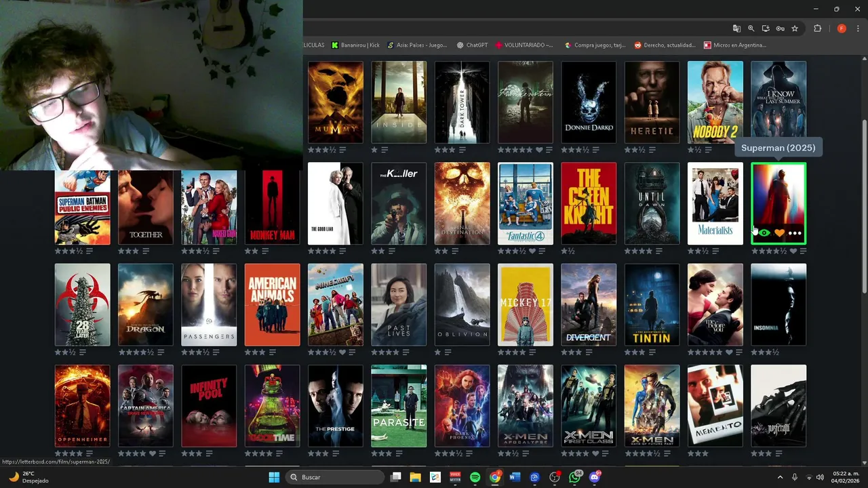Open the Mickey 17 film poster
This screenshot has width=868, height=488.
coord(526,305)
